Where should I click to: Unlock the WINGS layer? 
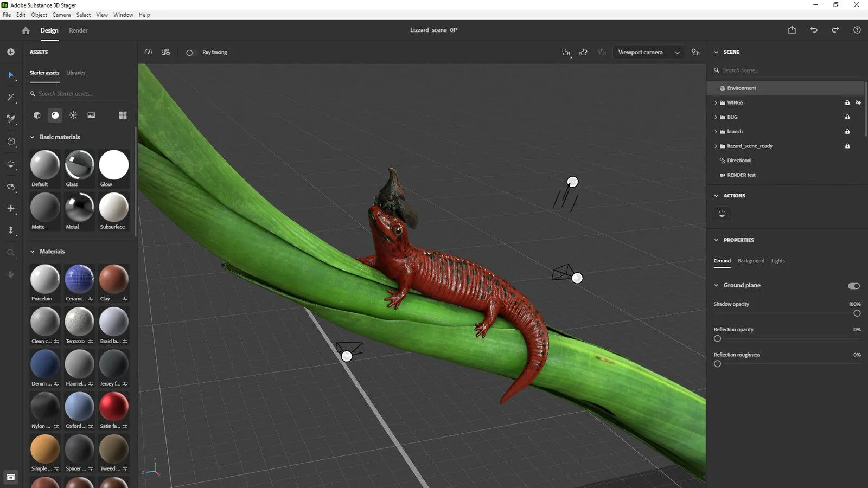point(847,102)
